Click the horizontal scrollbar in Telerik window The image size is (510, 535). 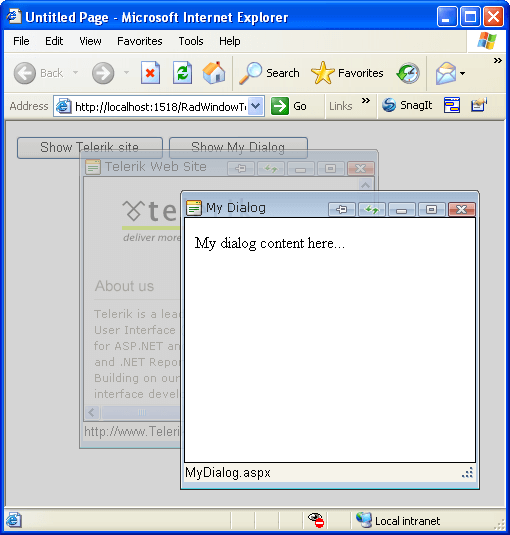click(133, 413)
